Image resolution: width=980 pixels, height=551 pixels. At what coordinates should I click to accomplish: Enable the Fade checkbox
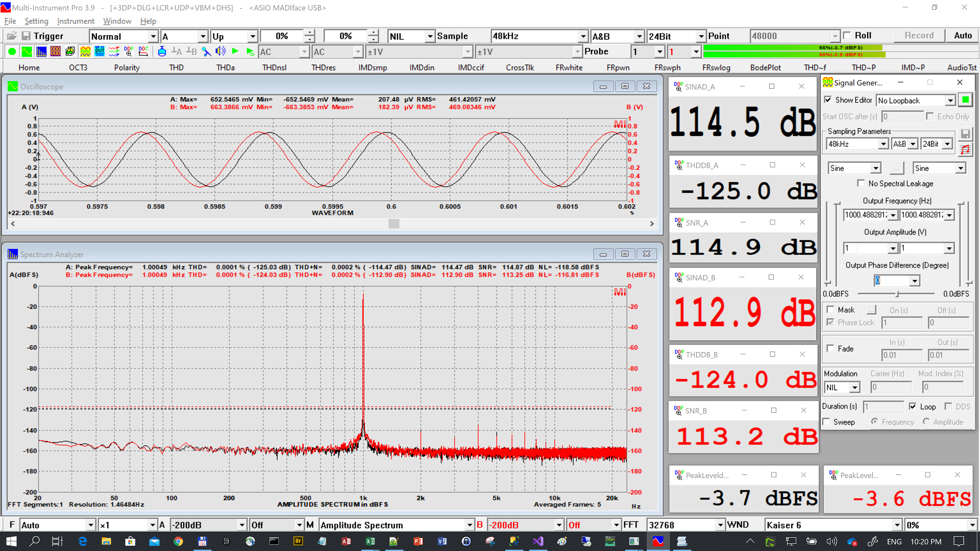click(830, 348)
